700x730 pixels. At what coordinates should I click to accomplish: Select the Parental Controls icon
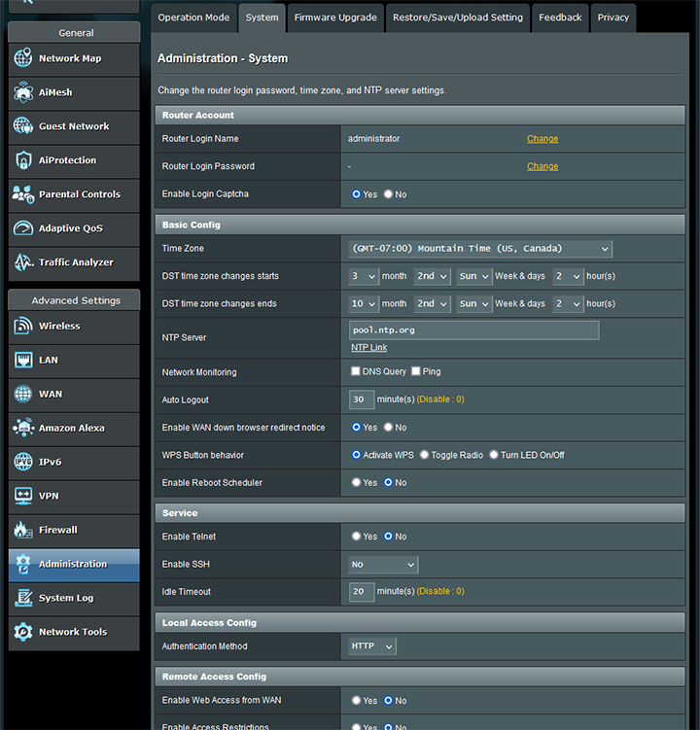(23, 194)
